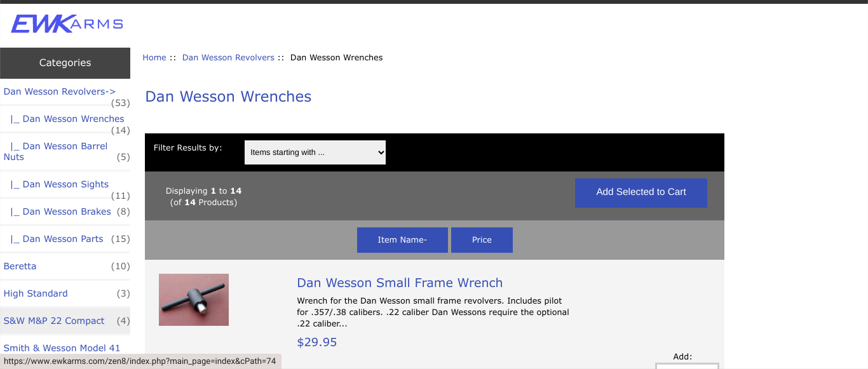Sort products by Item Name
This screenshot has height=369, width=868.
[402, 240]
